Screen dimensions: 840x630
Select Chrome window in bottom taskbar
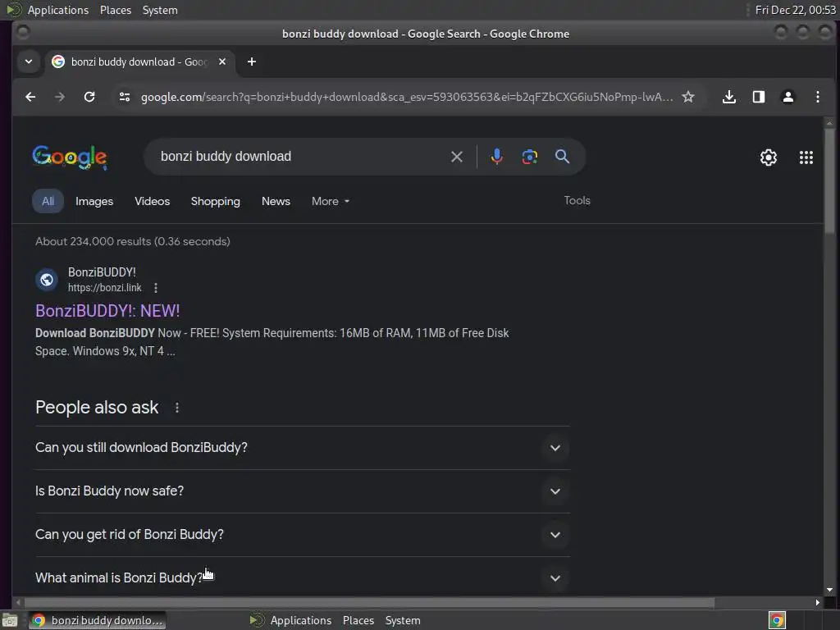pyautogui.click(x=97, y=620)
